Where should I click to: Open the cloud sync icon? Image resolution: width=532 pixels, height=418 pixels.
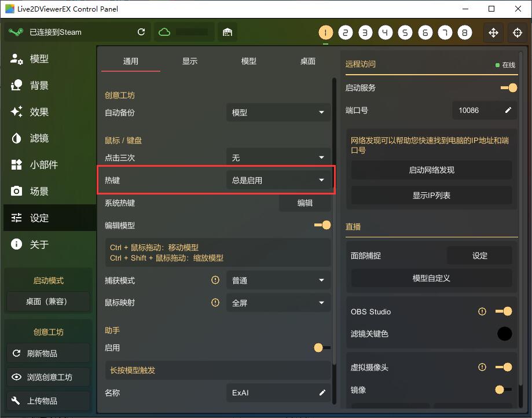(x=164, y=32)
